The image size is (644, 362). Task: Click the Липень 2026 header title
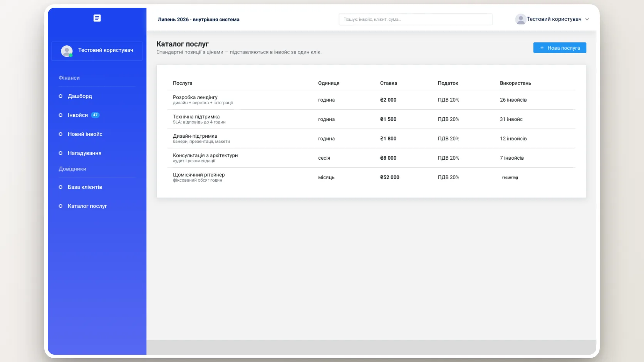198,20
